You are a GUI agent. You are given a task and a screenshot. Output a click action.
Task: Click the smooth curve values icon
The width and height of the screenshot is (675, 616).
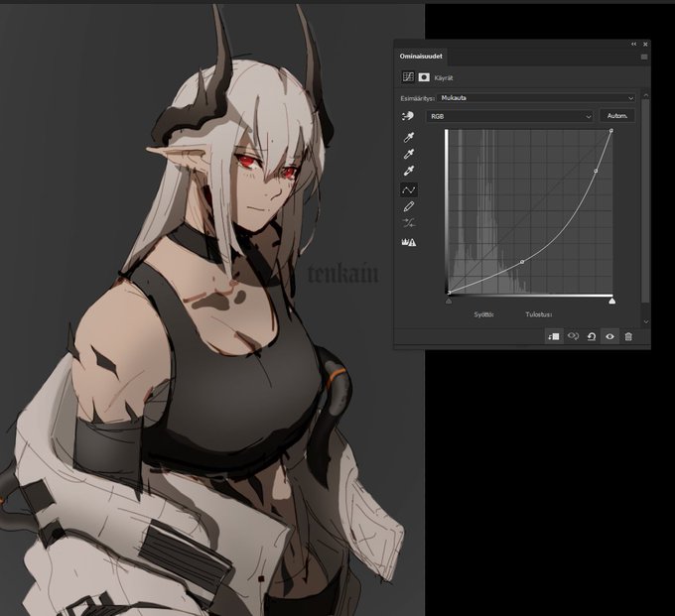click(409, 223)
